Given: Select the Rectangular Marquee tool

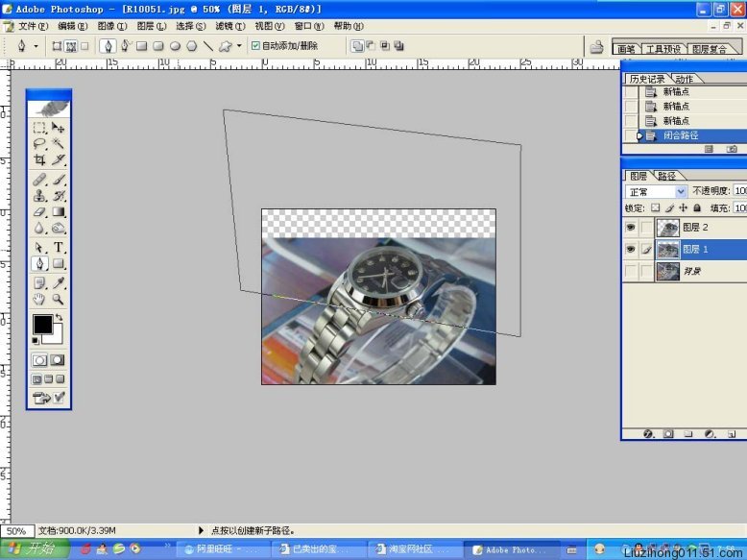Looking at the screenshot, I should [39, 128].
